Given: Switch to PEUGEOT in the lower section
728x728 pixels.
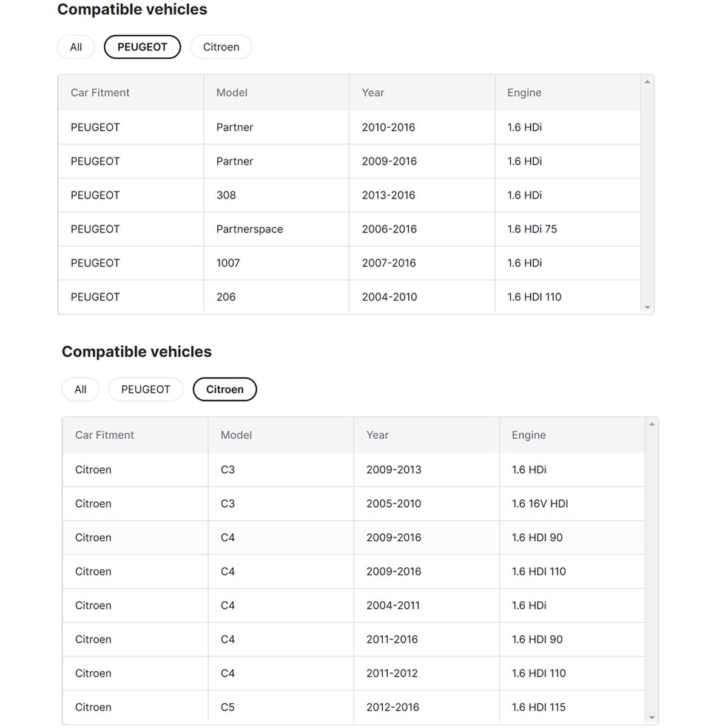Looking at the screenshot, I should (146, 389).
